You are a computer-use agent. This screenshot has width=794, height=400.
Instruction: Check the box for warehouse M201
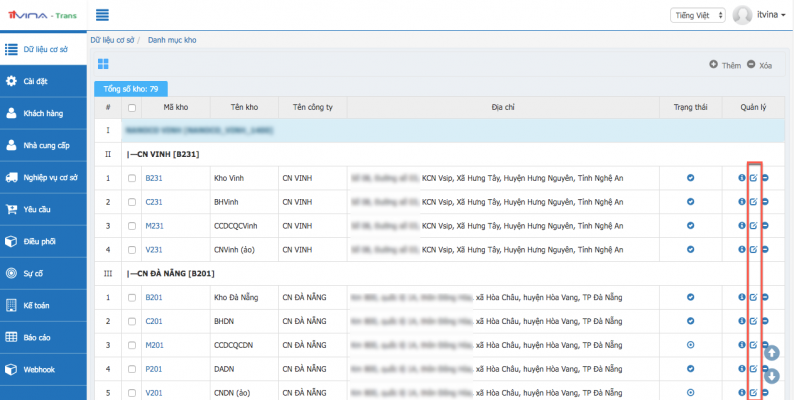coord(132,345)
